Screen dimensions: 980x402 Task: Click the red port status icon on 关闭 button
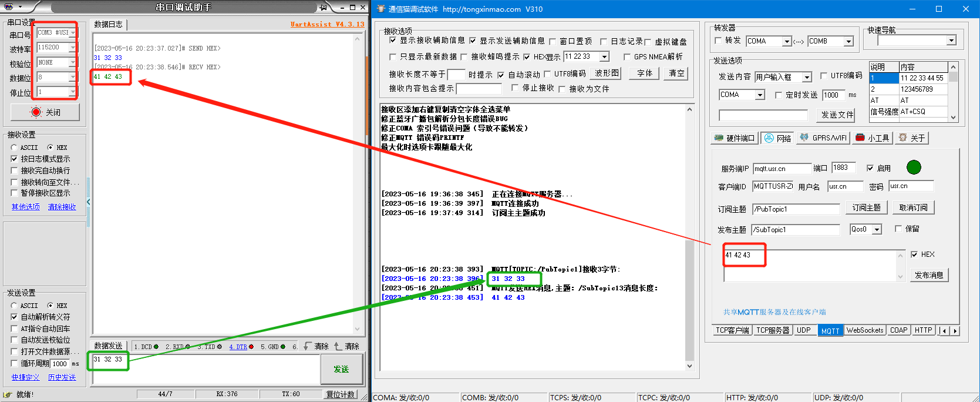(36, 112)
